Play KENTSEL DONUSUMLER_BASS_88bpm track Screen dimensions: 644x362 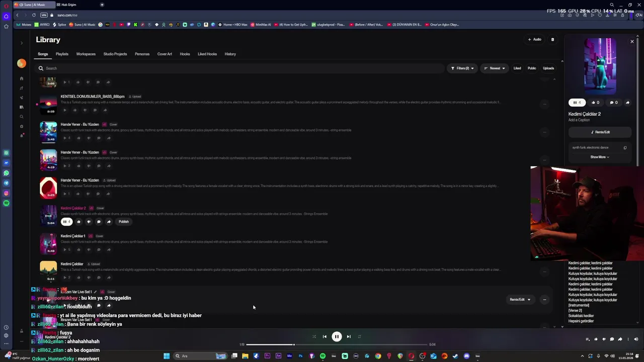pos(64,110)
